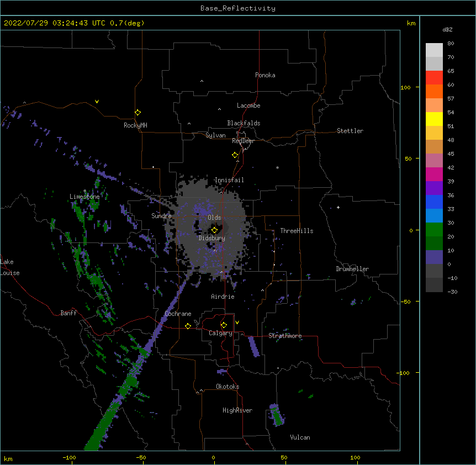This screenshot has width=476, height=465.
Task: Click the Lacombe town label
Action: pyautogui.click(x=248, y=105)
